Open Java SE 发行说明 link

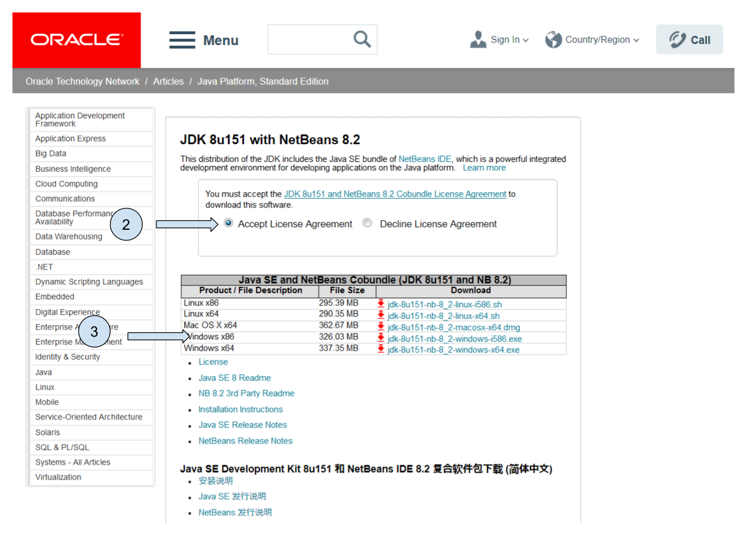click(232, 497)
